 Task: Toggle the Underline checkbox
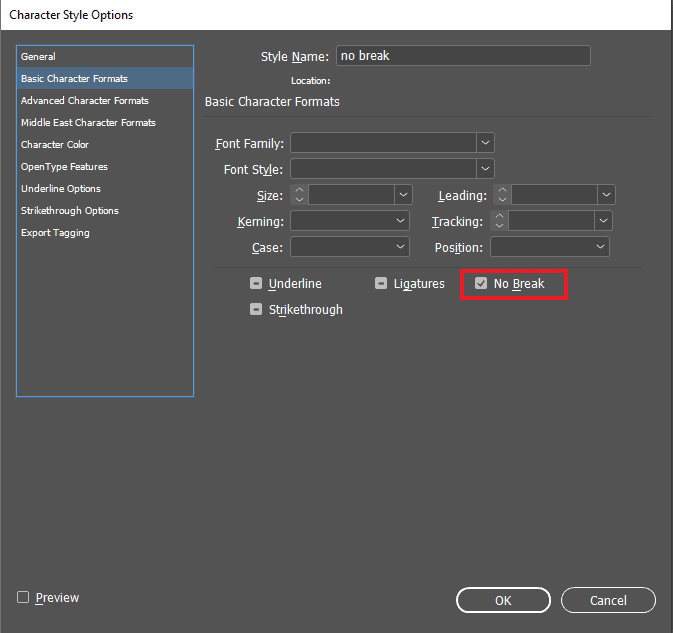pyautogui.click(x=257, y=284)
